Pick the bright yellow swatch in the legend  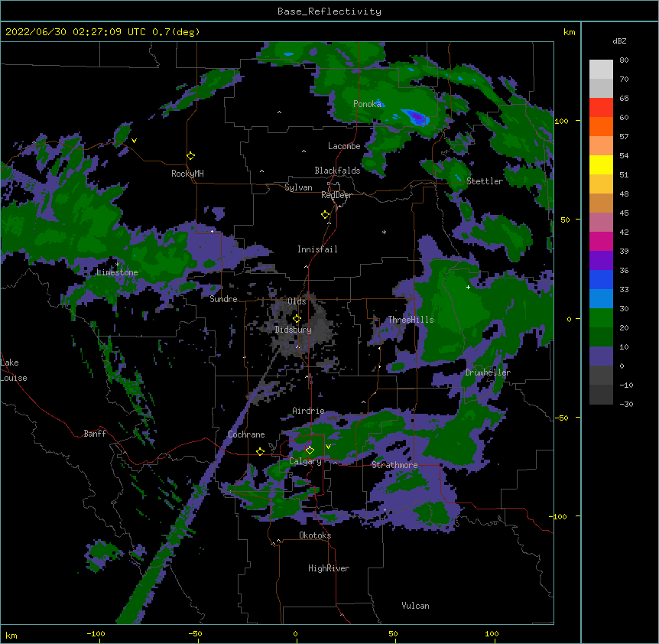601,164
